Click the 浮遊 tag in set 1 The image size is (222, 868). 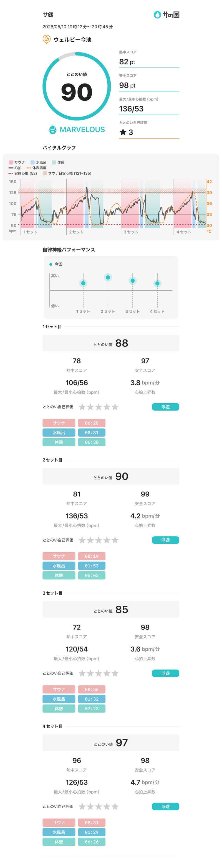tap(165, 407)
